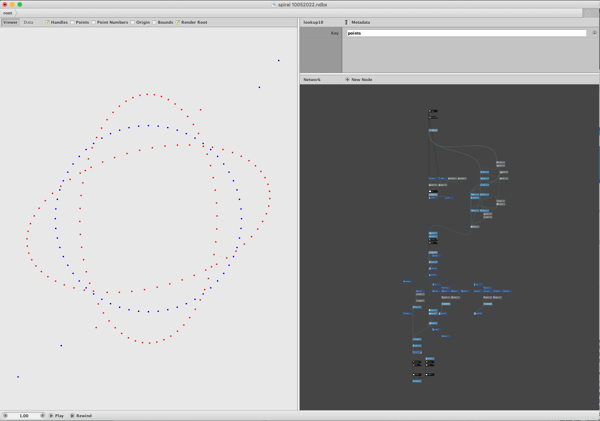Click the Key text input field
The height and width of the screenshot is (421, 600).
coord(466,33)
